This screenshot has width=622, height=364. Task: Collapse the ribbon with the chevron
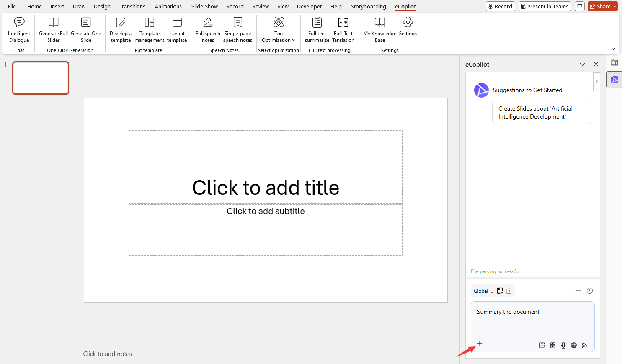point(613,49)
